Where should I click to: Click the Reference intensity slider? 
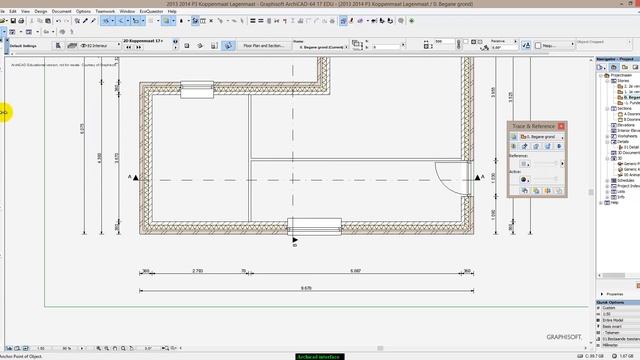tap(547, 163)
